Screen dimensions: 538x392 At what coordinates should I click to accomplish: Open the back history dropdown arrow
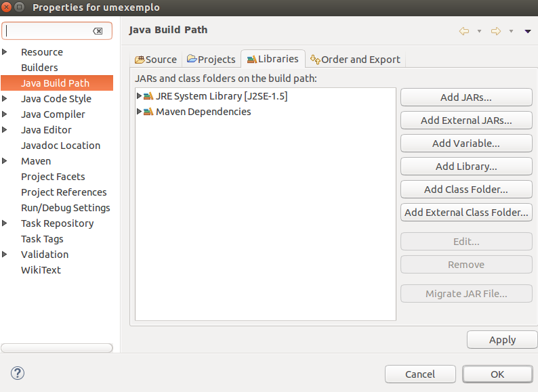click(479, 31)
